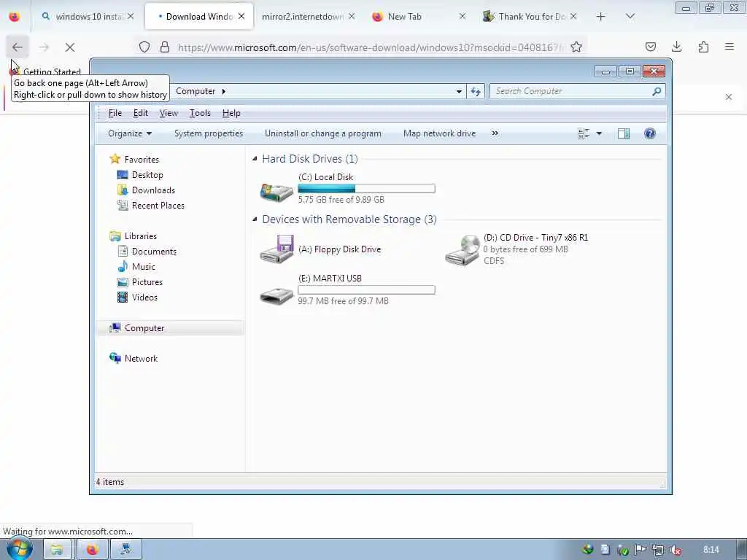Select Libraries in navigation pane
This screenshot has width=747, height=560.
pyautogui.click(x=141, y=236)
